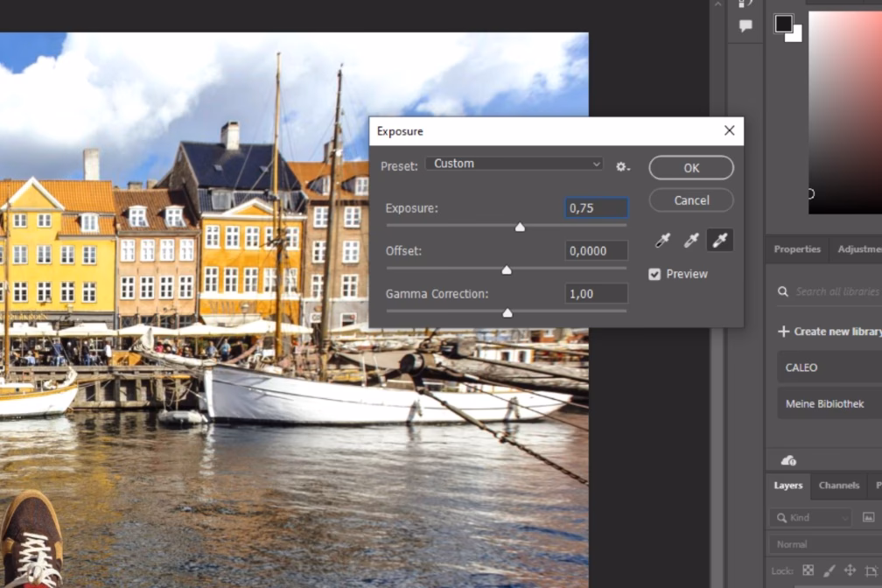Switch to the Channels tab
The width and height of the screenshot is (882, 588).
838,486
